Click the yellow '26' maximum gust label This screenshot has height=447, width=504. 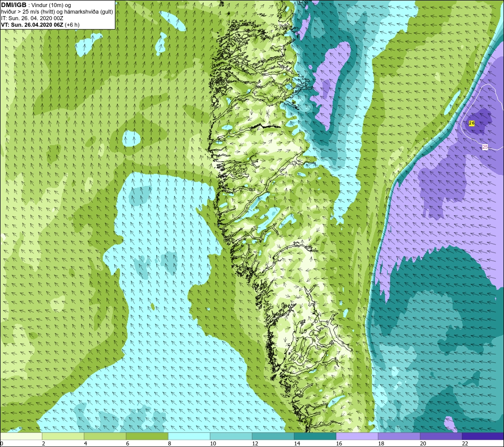472,123
